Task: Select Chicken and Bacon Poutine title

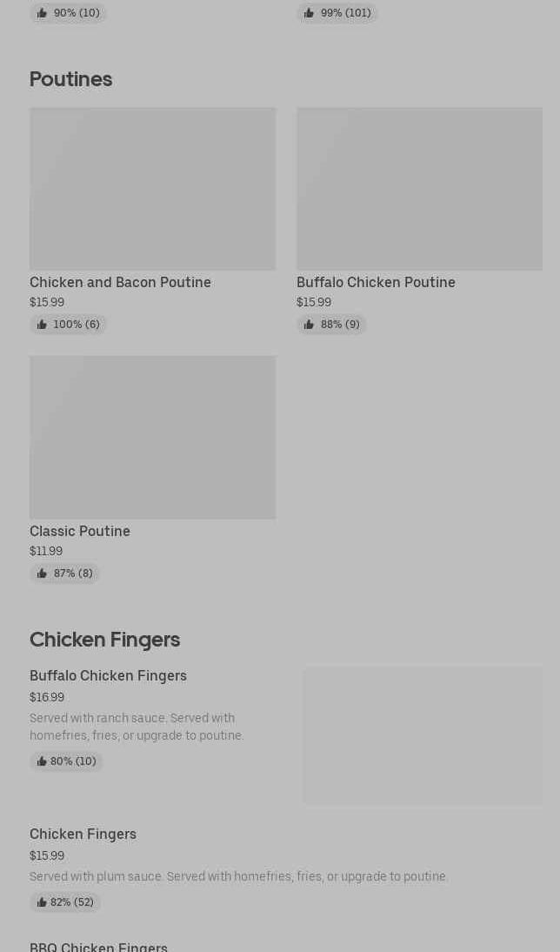Action: pyautogui.click(x=120, y=282)
